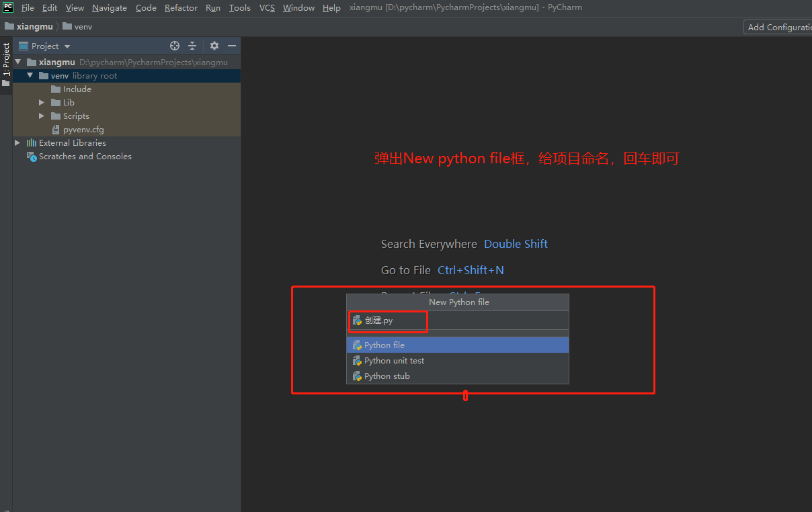
Task: Click the External Libraries icon
Action: point(32,142)
